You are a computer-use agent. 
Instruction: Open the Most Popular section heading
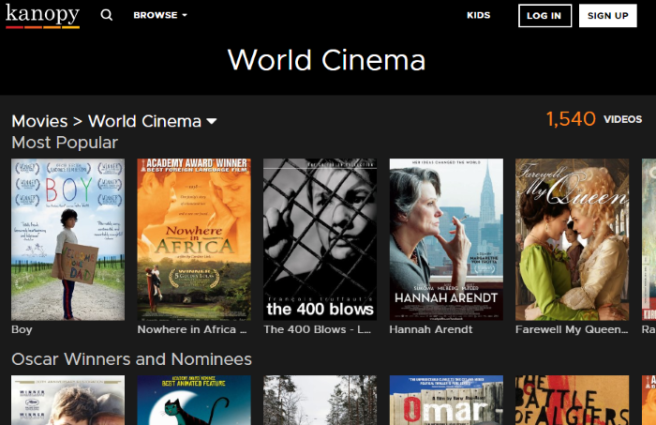pyautogui.click(x=65, y=143)
